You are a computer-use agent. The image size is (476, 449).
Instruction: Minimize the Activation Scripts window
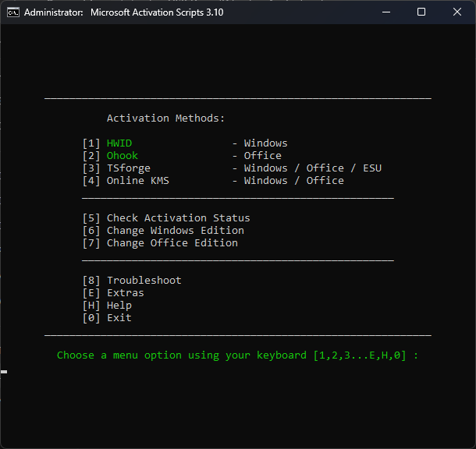point(386,12)
